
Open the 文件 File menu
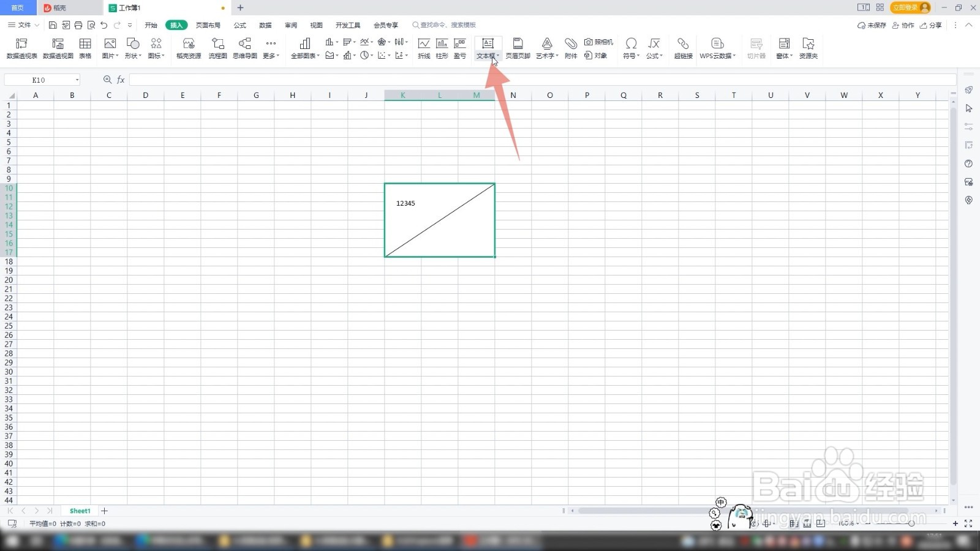[x=23, y=25]
